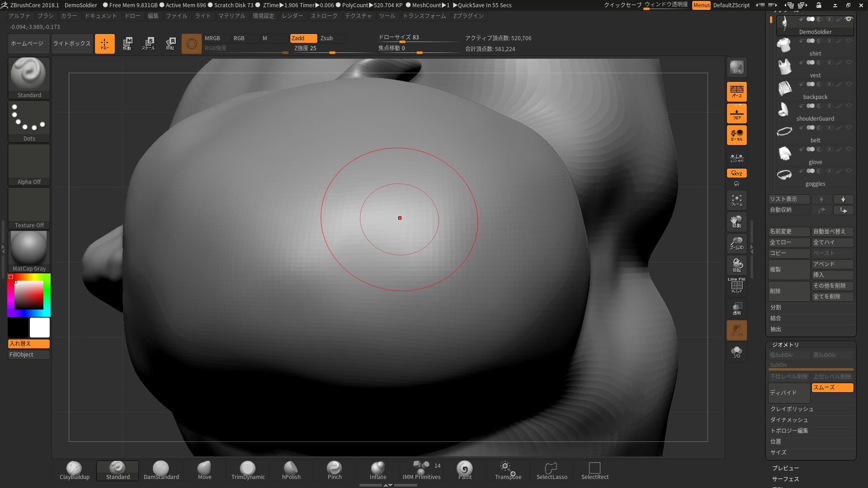Click the スムース smooth button
Viewport: 868px width, 488px height.
click(831, 387)
